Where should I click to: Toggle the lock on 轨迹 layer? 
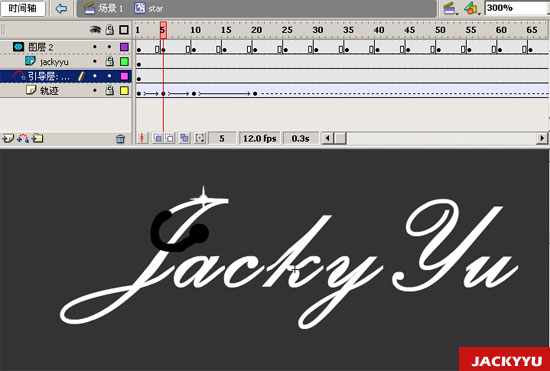tap(110, 91)
